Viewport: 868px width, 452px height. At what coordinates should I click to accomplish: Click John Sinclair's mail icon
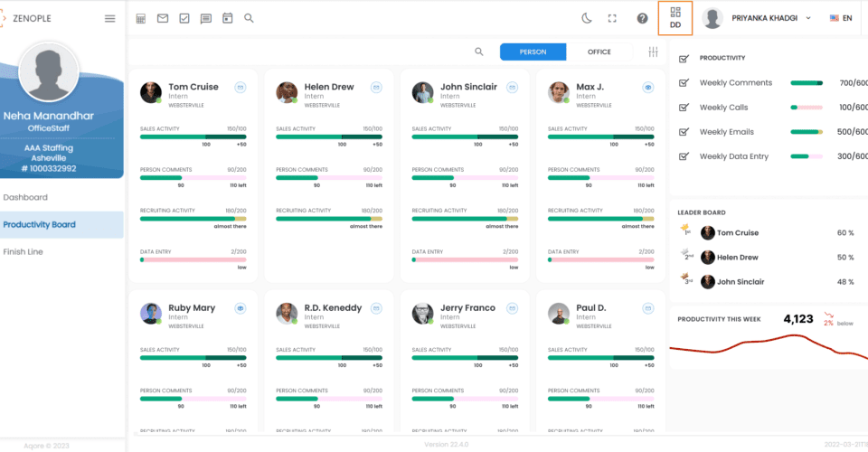click(512, 88)
